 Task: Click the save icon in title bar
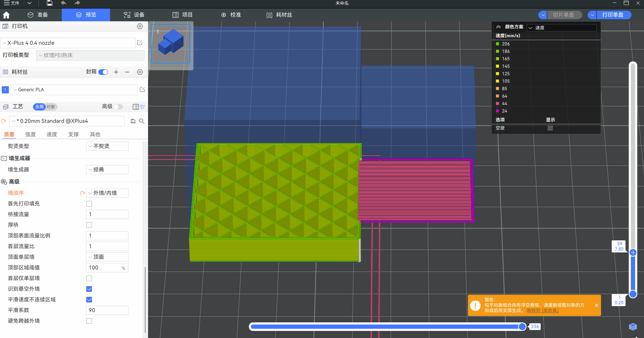[50, 3]
